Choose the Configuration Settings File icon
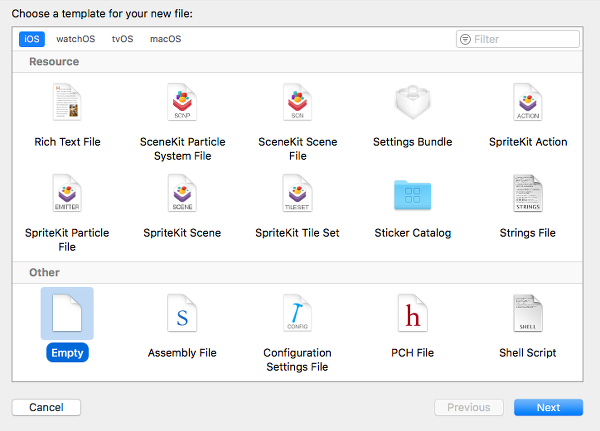 click(297, 313)
